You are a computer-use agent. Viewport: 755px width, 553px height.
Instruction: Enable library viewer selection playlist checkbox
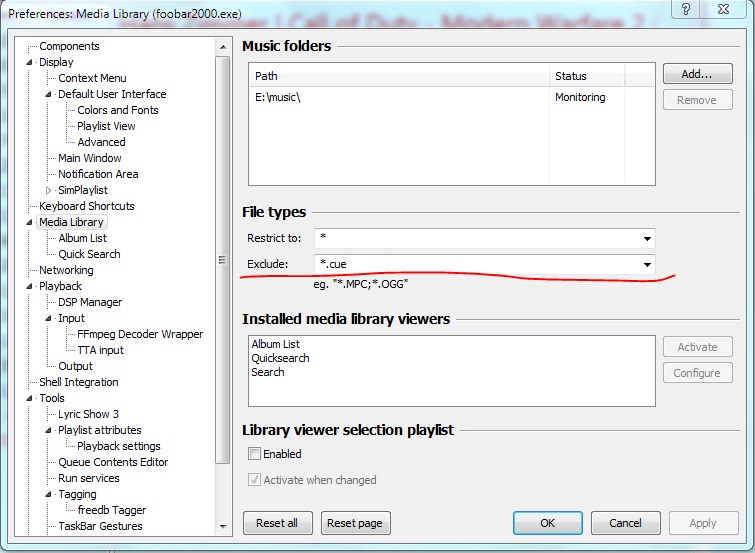pyautogui.click(x=255, y=454)
